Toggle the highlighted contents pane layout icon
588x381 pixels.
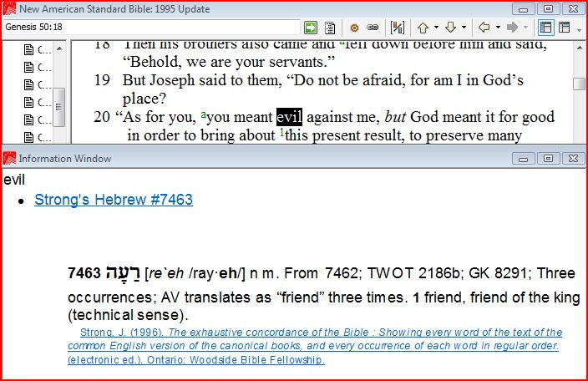point(545,28)
